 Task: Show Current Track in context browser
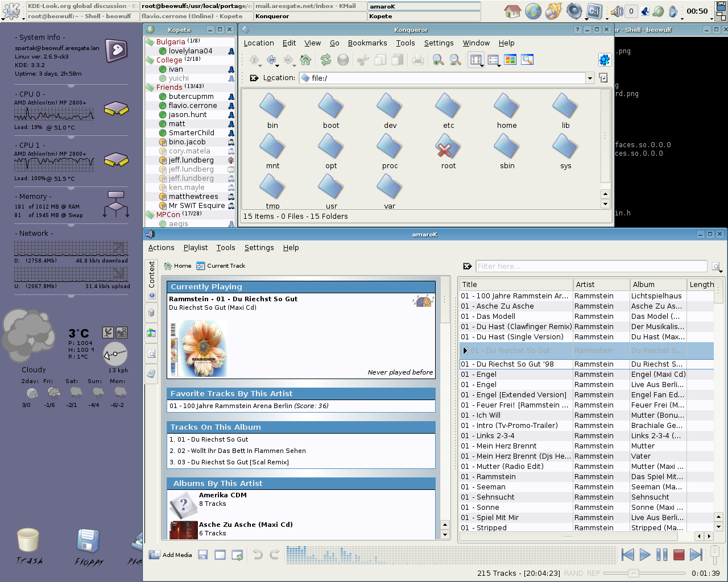pos(221,265)
